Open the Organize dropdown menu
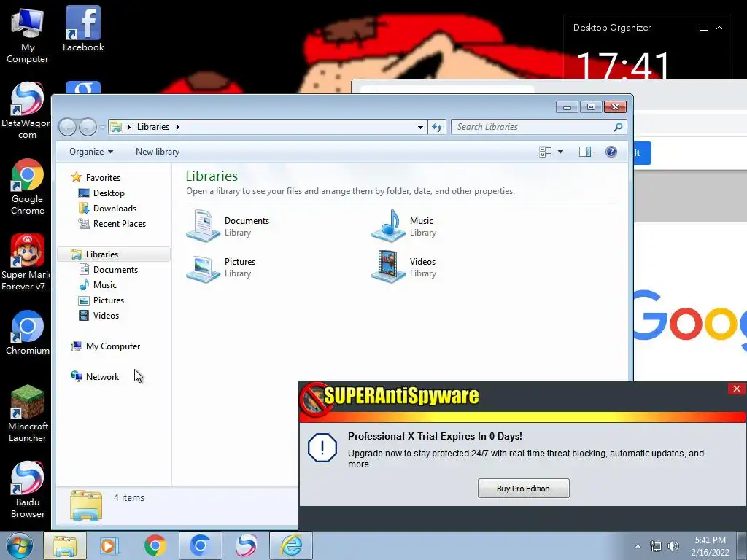The width and height of the screenshot is (747, 560). pos(91,152)
